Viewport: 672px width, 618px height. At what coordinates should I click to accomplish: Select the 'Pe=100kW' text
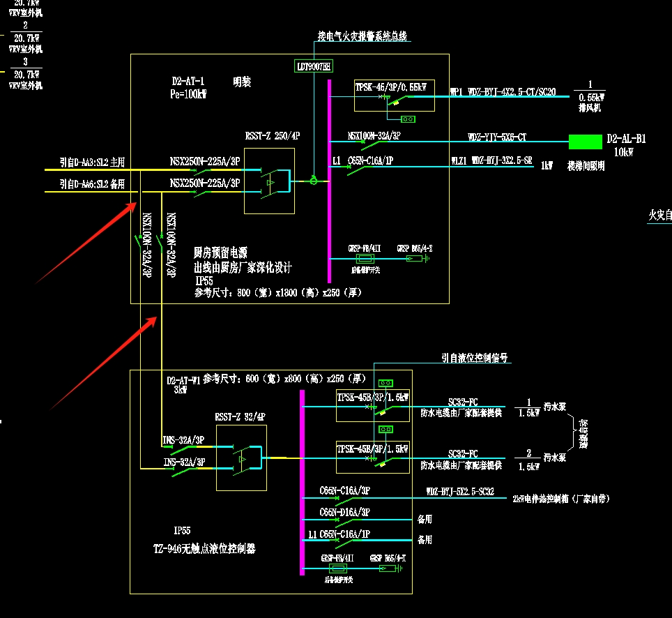click(x=188, y=94)
